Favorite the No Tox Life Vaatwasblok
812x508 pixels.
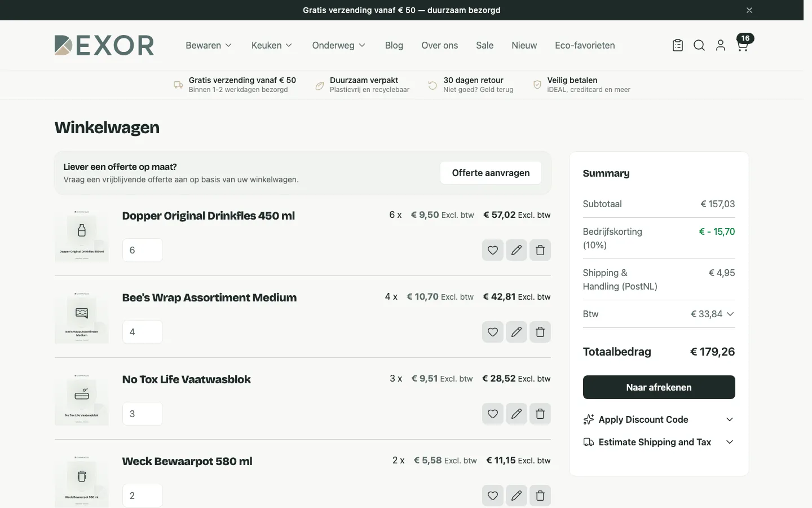tap(493, 414)
